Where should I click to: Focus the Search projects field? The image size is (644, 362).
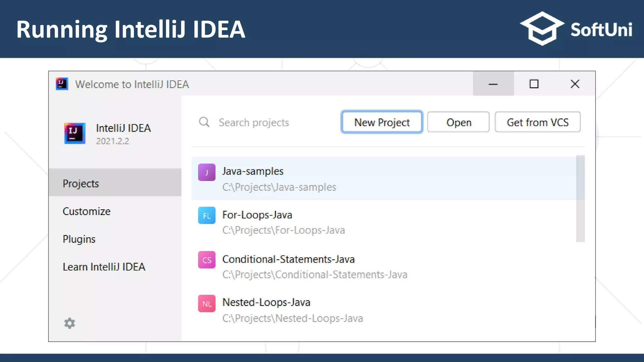(x=254, y=123)
